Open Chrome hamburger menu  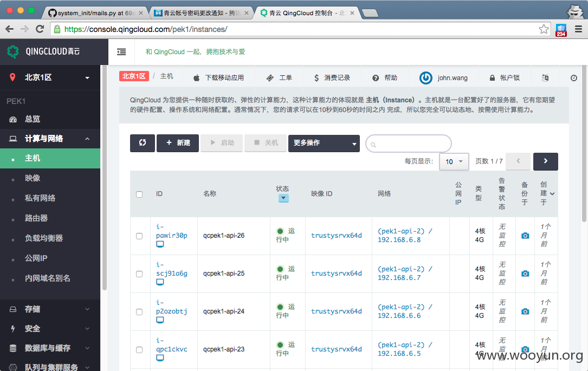[579, 29]
